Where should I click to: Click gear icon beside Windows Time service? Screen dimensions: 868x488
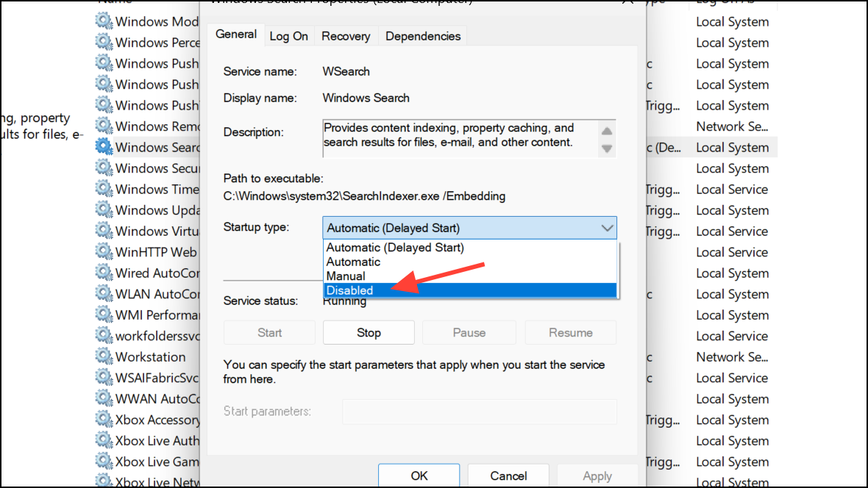(x=104, y=189)
